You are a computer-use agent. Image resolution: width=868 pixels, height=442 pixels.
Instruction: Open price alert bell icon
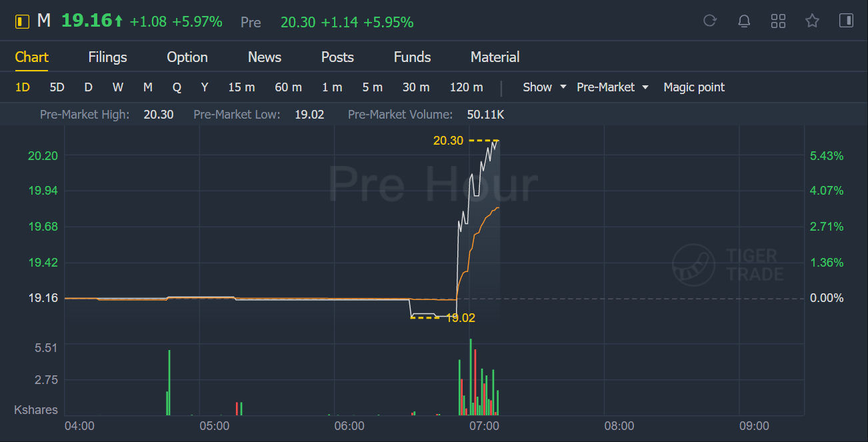click(x=744, y=21)
